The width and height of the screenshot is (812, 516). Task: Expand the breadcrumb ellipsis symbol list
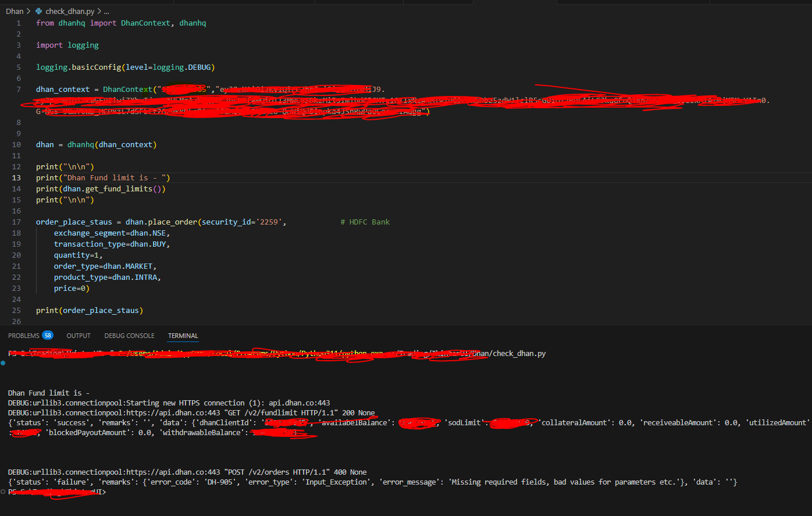click(106, 11)
